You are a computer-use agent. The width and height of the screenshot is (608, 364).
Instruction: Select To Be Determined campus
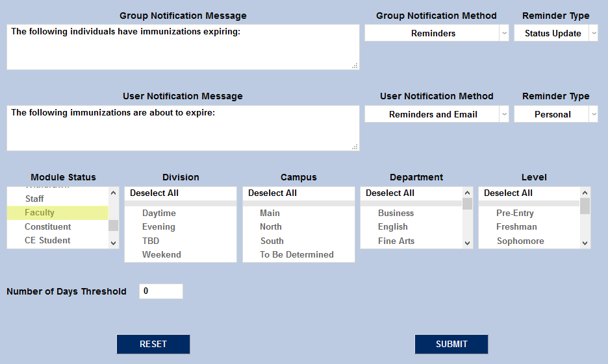[x=299, y=255]
